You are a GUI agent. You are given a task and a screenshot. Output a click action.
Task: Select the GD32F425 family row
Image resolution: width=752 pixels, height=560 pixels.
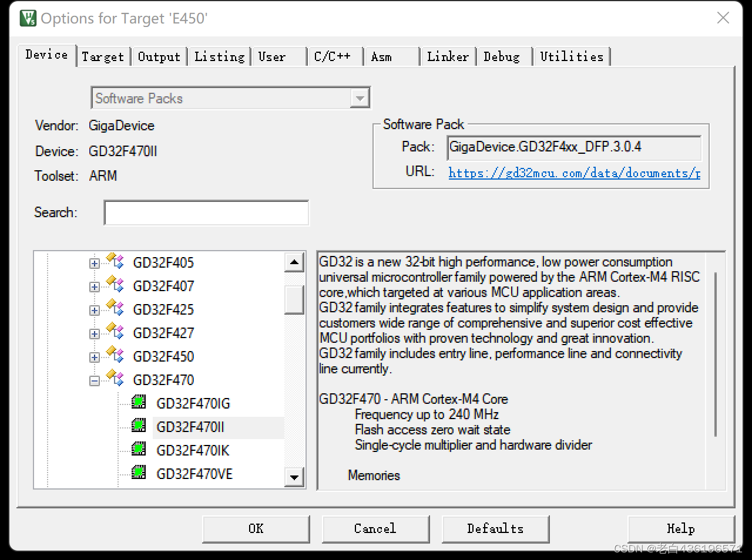[163, 309]
